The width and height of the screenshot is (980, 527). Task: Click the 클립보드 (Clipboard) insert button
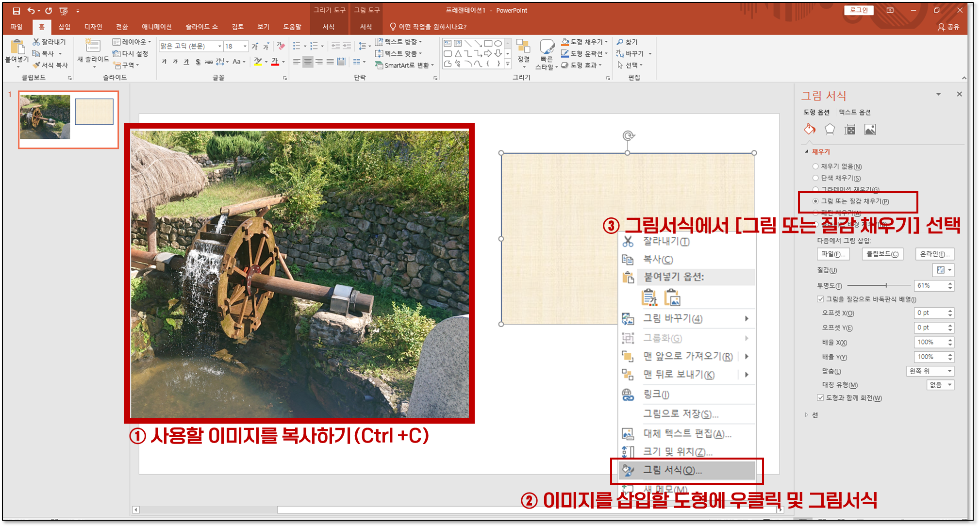882,254
